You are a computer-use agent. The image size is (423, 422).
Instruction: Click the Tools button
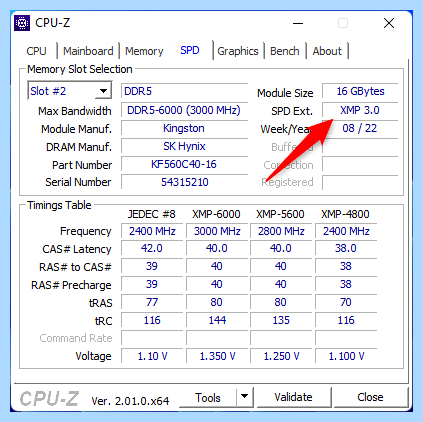(x=208, y=397)
